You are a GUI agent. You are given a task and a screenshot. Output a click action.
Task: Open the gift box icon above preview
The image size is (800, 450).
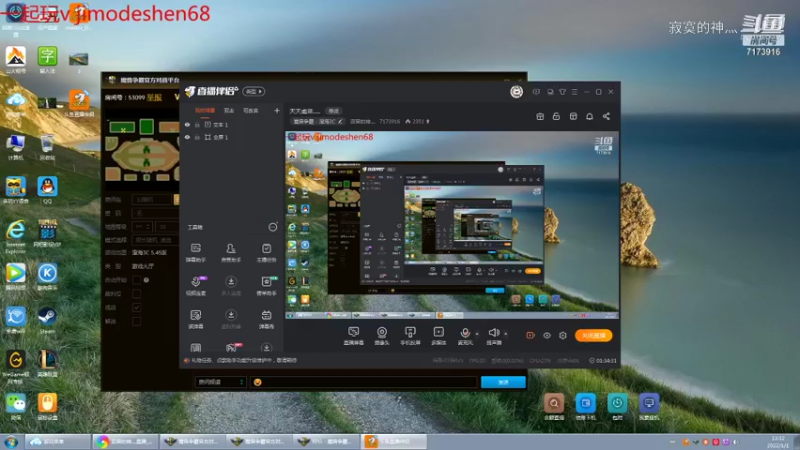click(540, 116)
